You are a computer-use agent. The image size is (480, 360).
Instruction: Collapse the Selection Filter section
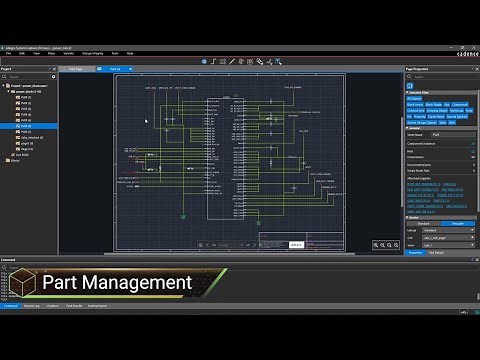click(x=407, y=92)
